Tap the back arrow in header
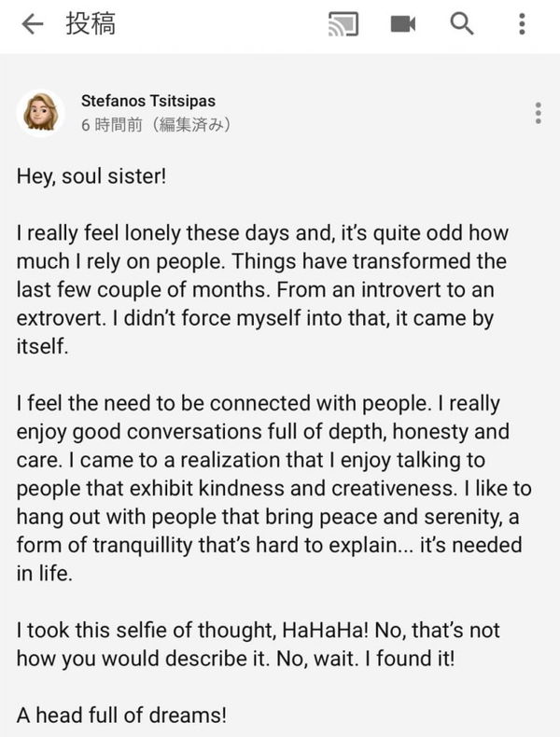Screen dimensions: 560x737 tap(32, 25)
